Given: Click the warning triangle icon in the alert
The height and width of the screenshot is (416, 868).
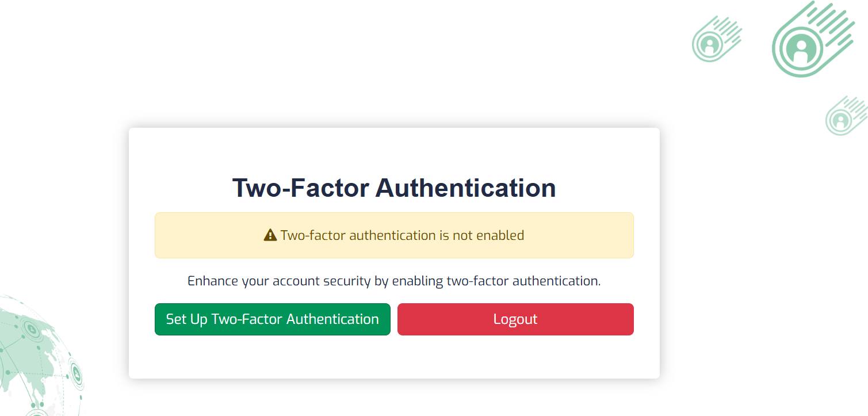Looking at the screenshot, I should (x=270, y=235).
